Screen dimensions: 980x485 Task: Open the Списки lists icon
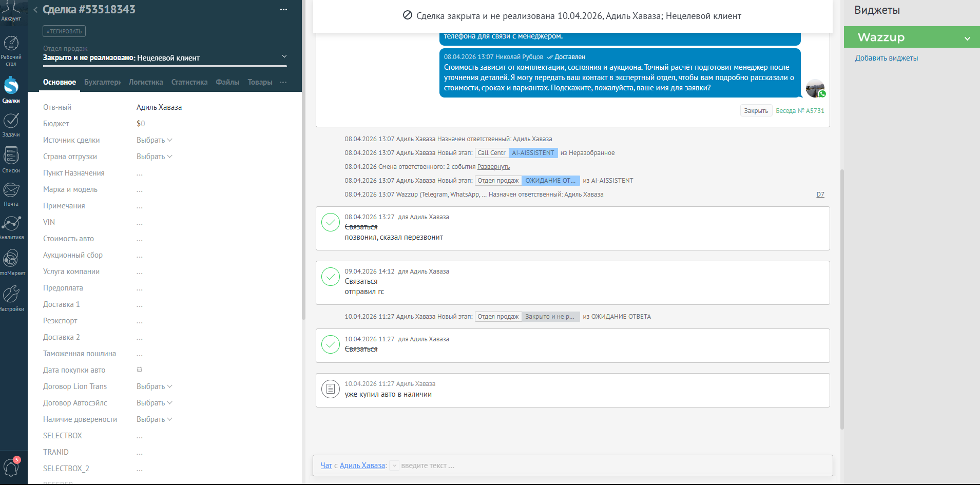(11, 160)
